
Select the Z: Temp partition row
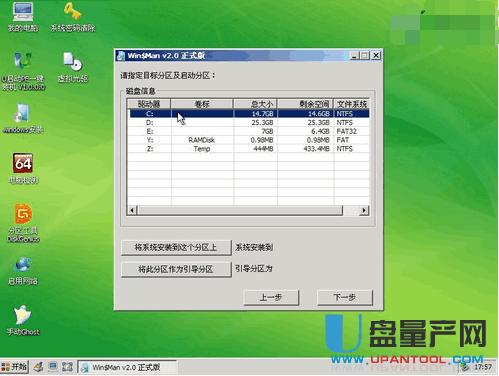(x=249, y=149)
